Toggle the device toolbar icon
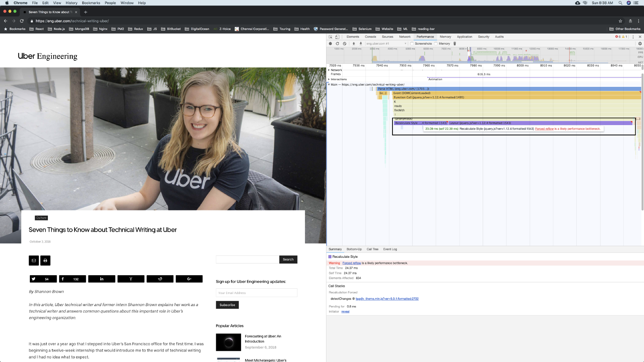 [x=337, y=37]
